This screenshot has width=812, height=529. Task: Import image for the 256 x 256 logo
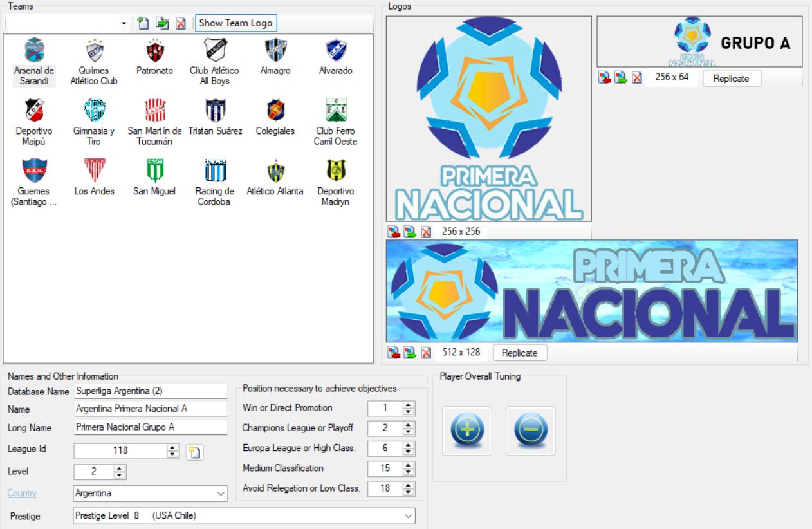[x=394, y=232]
